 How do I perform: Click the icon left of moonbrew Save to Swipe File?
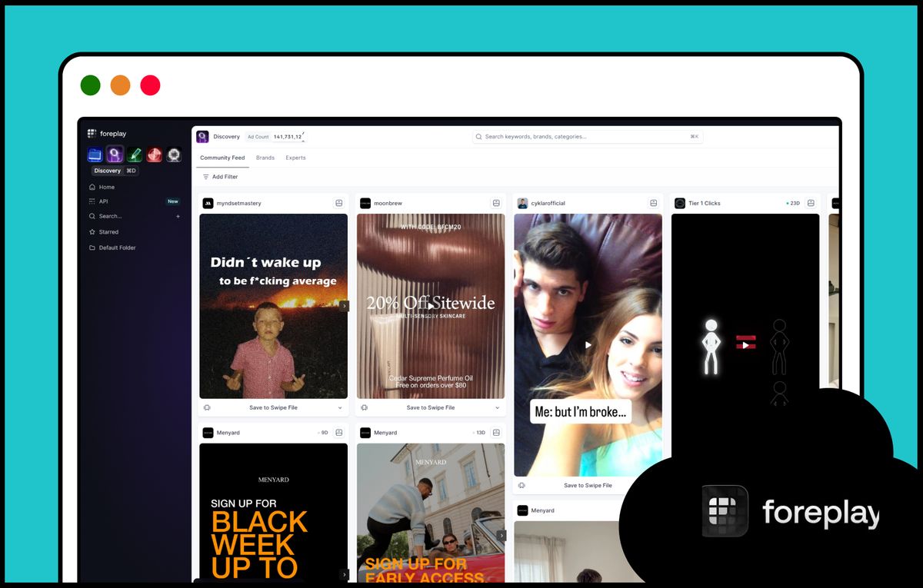pyautogui.click(x=364, y=407)
